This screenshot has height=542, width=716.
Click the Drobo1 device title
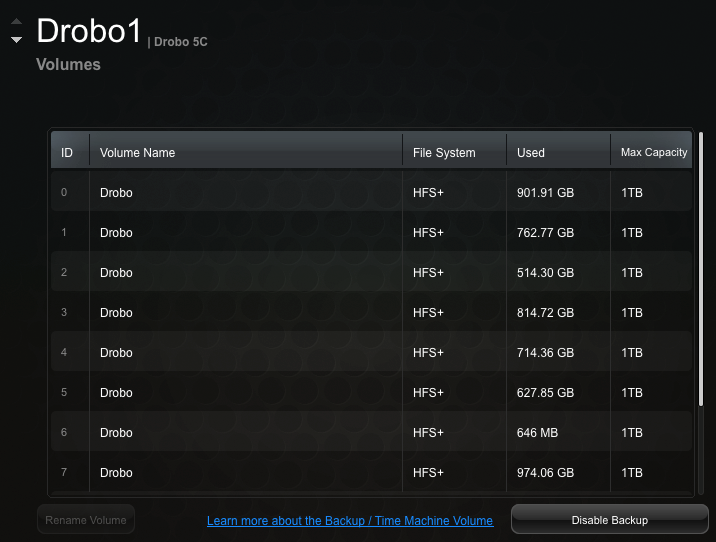[x=90, y=31]
